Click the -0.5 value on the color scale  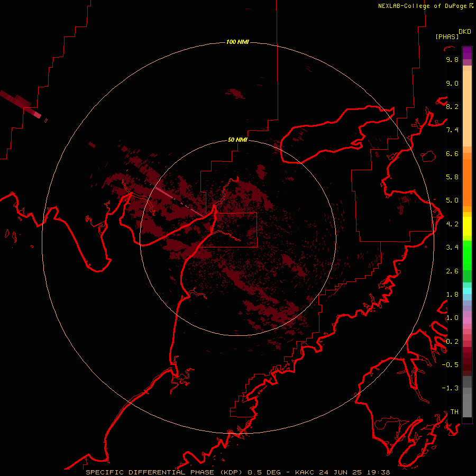point(450,365)
